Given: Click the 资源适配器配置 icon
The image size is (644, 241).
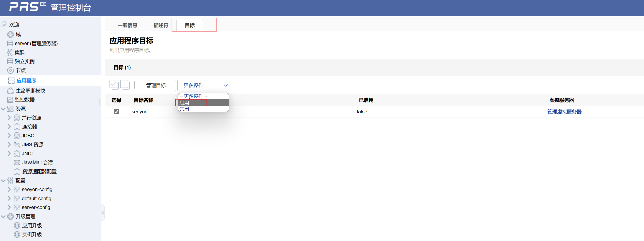Looking at the screenshot, I should pos(17,171).
